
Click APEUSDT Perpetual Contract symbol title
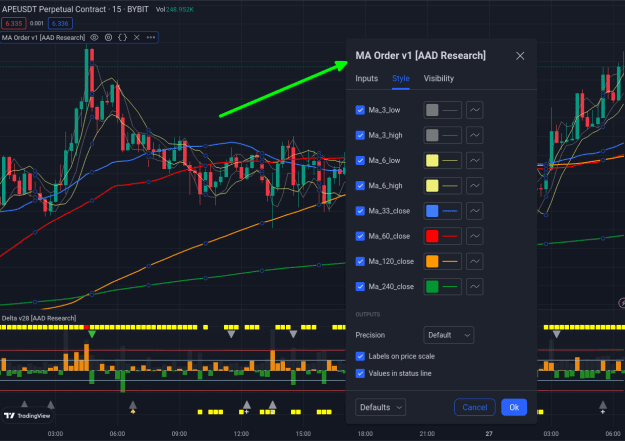pyautogui.click(x=54, y=9)
